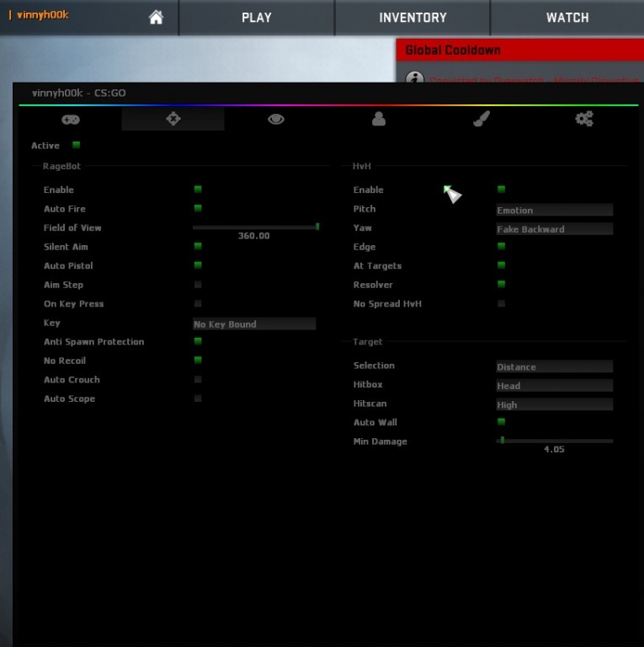Toggle the No Recoil checkbox
This screenshot has width=644, height=647.
pyautogui.click(x=198, y=360)
